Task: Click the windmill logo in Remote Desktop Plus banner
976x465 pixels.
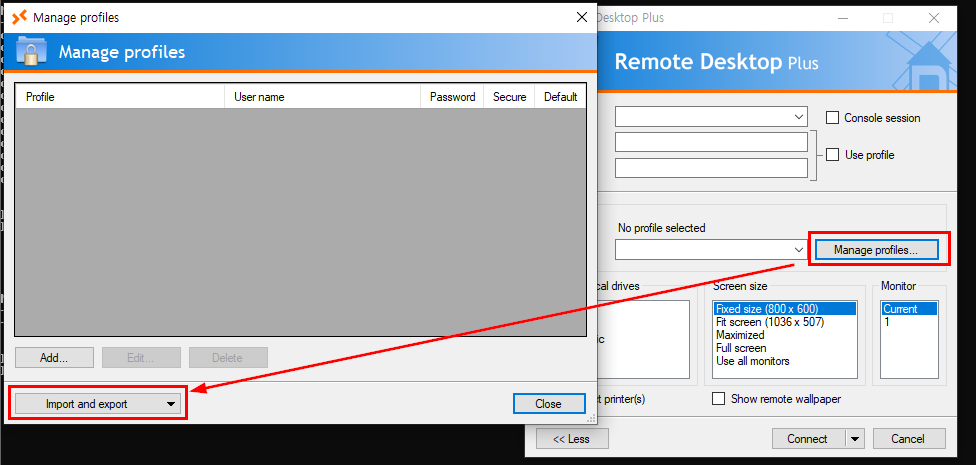Action: [928, 67]
